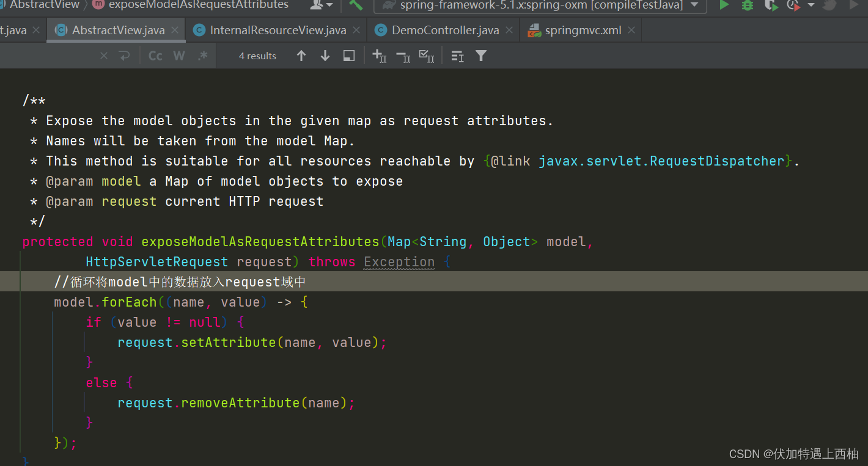Go to previous occurrence with the up arrow
Screen dimensions: 868x466
pos(301,56)
